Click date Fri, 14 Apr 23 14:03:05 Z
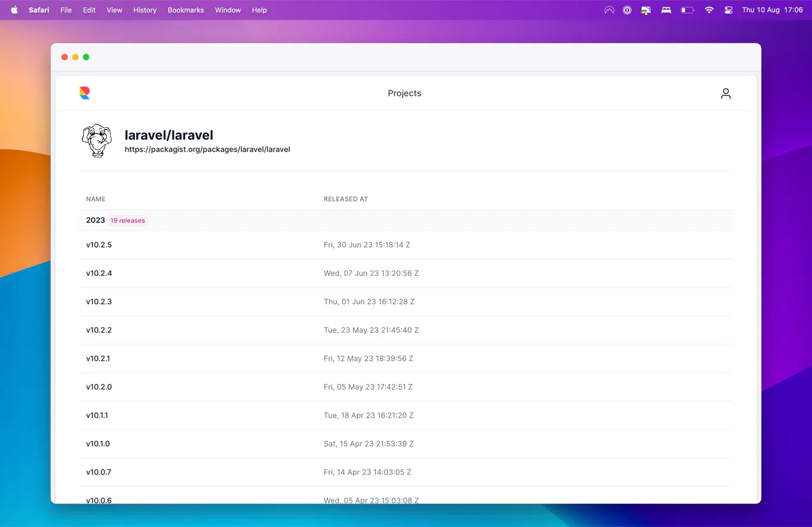 (x=367, y=472)
